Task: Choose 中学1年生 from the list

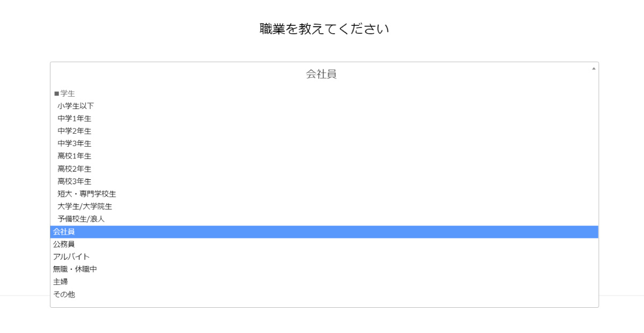Action: [x=75, y=118]
